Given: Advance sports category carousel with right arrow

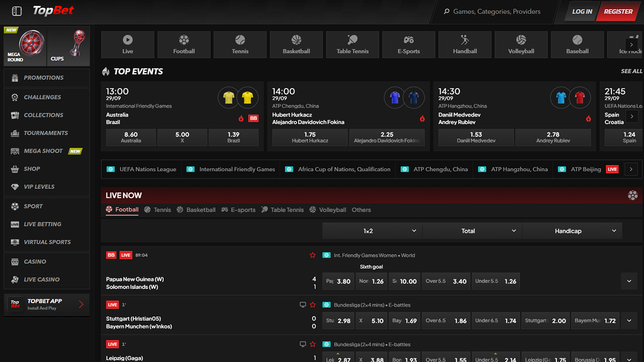Looking at the screenshot, I should 631,44.
